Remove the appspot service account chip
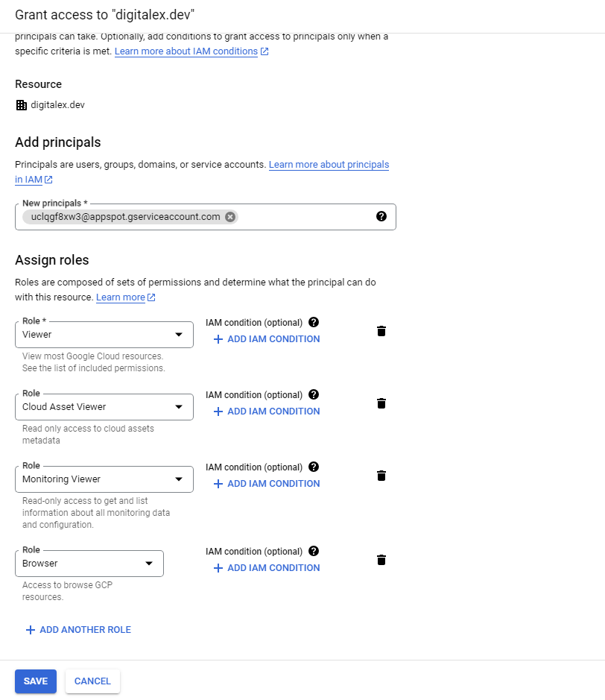The width and height of the screenshot is (605, 700). pyautogui.click(x=230, y=217)
